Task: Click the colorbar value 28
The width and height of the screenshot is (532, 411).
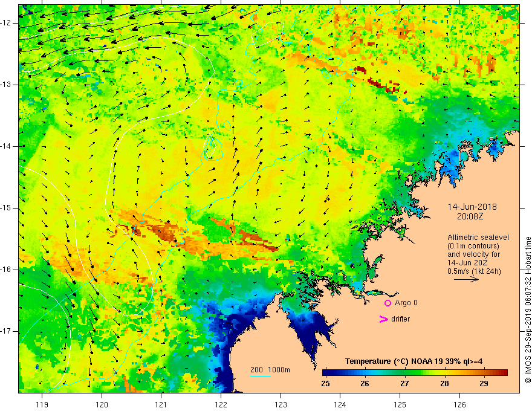Action: [444, 384]
